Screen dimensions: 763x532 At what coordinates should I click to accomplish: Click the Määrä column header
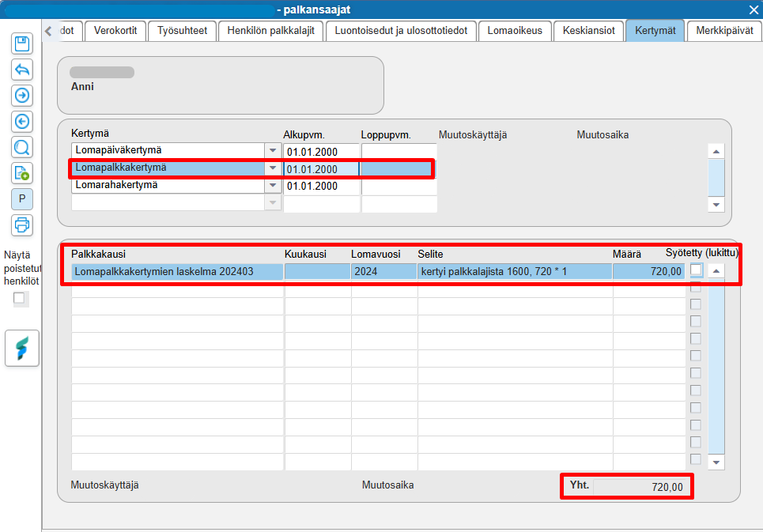click(627, 254)
